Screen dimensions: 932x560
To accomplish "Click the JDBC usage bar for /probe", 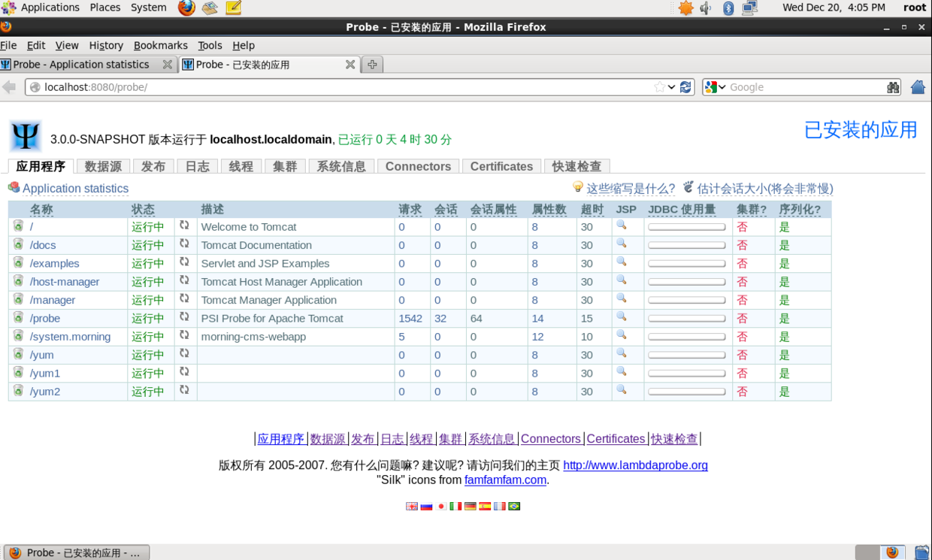I will tap(687, 318).
